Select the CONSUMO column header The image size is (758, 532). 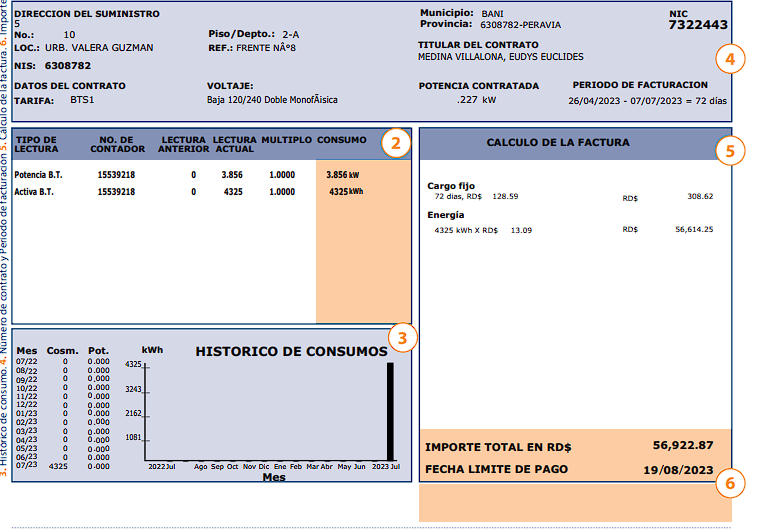(x=342, y=140)
